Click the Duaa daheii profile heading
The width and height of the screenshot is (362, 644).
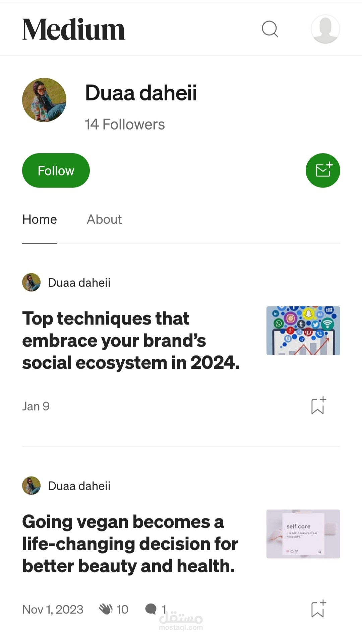click(141, 93)
